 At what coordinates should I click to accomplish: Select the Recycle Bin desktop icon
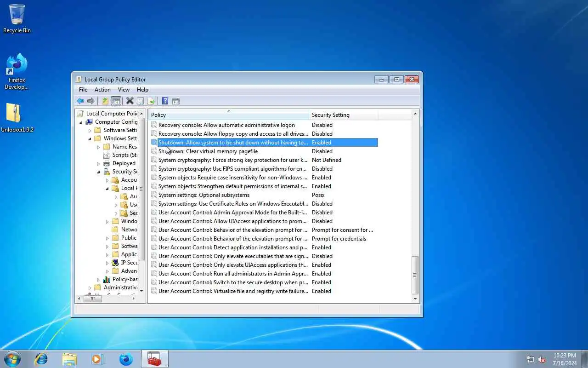click(x=17, y=19)
